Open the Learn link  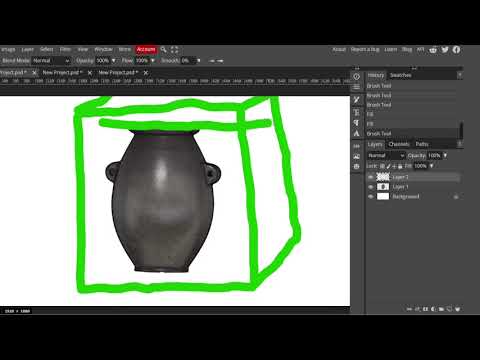coord(391,50)
